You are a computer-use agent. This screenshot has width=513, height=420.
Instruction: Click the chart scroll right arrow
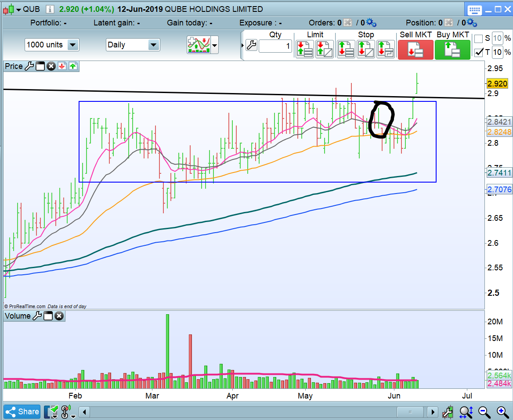433,412
